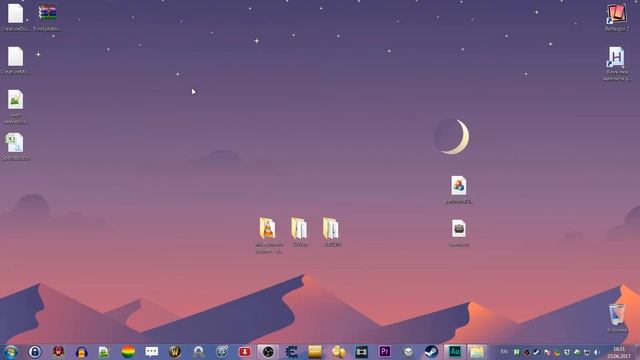Open the green notepad file taskbar icon
Viewport: 640px width, 360px height.
click(x=104, y=352)
